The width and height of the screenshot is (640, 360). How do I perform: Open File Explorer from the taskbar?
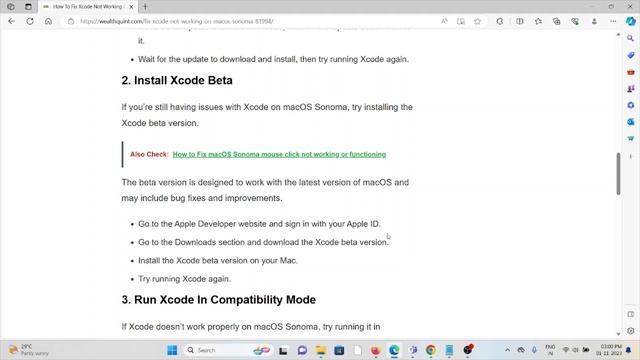321,350
